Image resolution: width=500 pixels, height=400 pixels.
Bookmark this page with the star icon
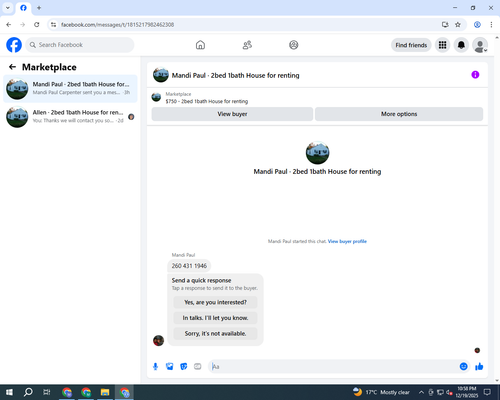458,25
